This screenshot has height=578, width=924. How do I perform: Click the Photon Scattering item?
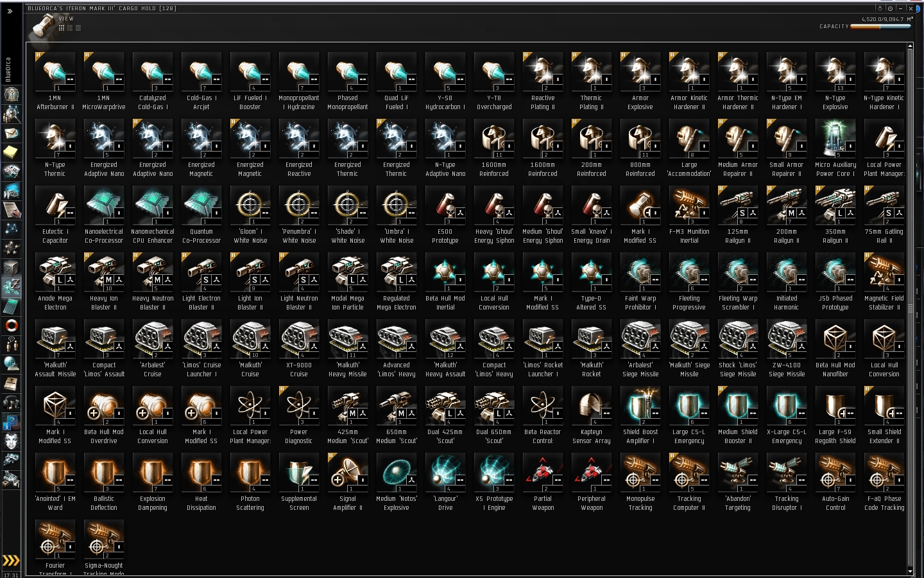250,482
